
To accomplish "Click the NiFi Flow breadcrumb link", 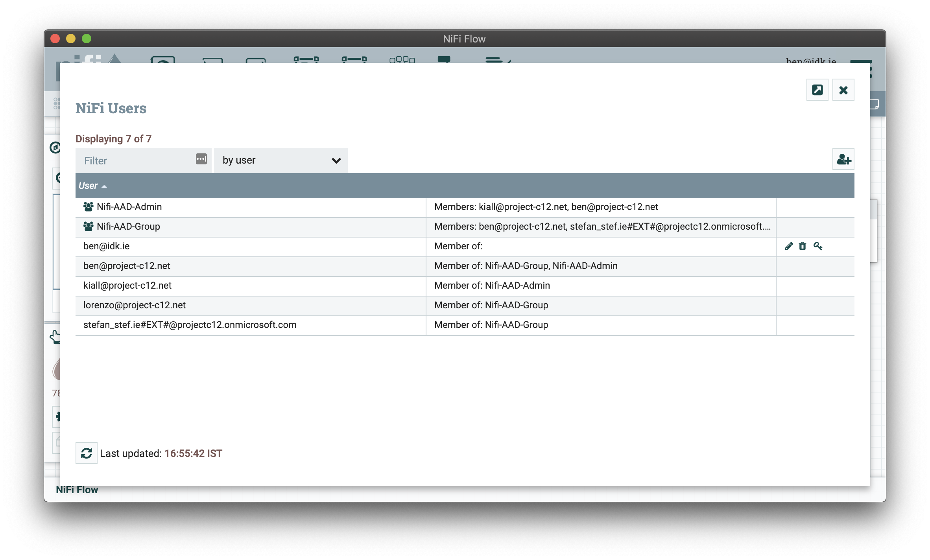I will (77, 490).
